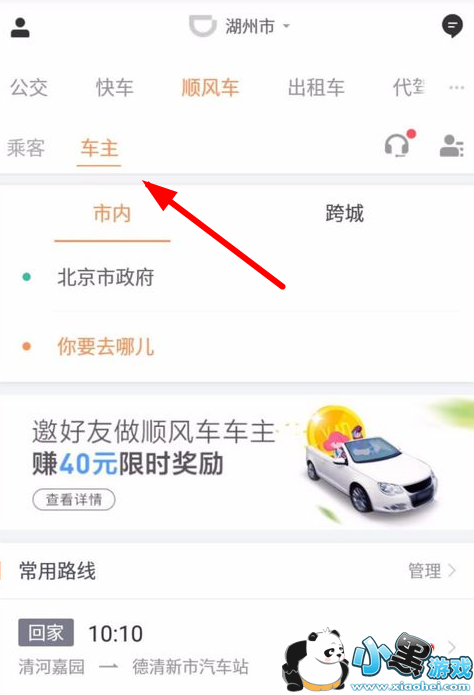Open customer service headset icon
Viewport: 474px width, 695px height.
pos(399,144)
